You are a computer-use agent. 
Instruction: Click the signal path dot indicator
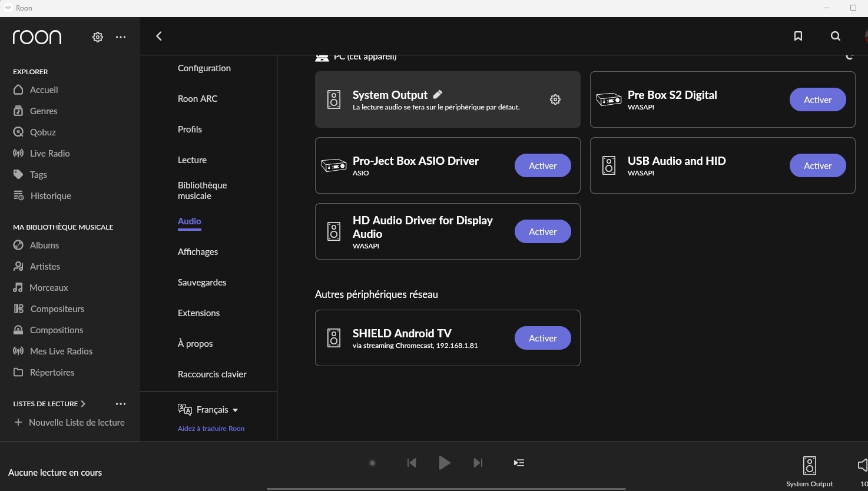pyautogui.click(x=372, y=463)
